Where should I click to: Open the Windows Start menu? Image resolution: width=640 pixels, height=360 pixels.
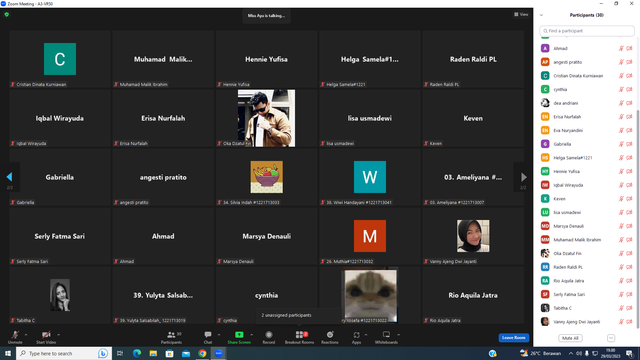tap(8, 353)
